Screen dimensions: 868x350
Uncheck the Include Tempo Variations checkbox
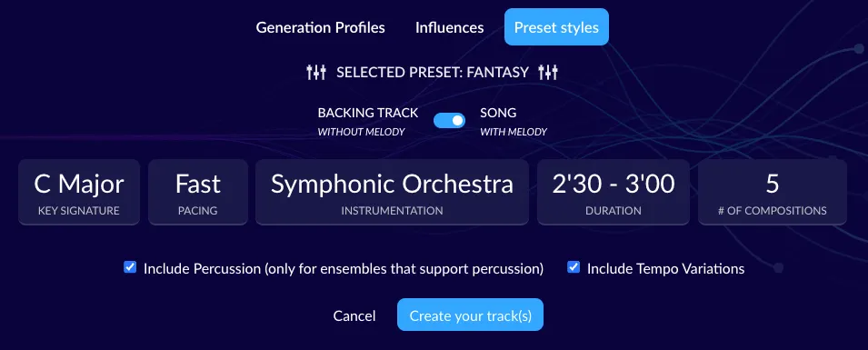coord(574,267)
